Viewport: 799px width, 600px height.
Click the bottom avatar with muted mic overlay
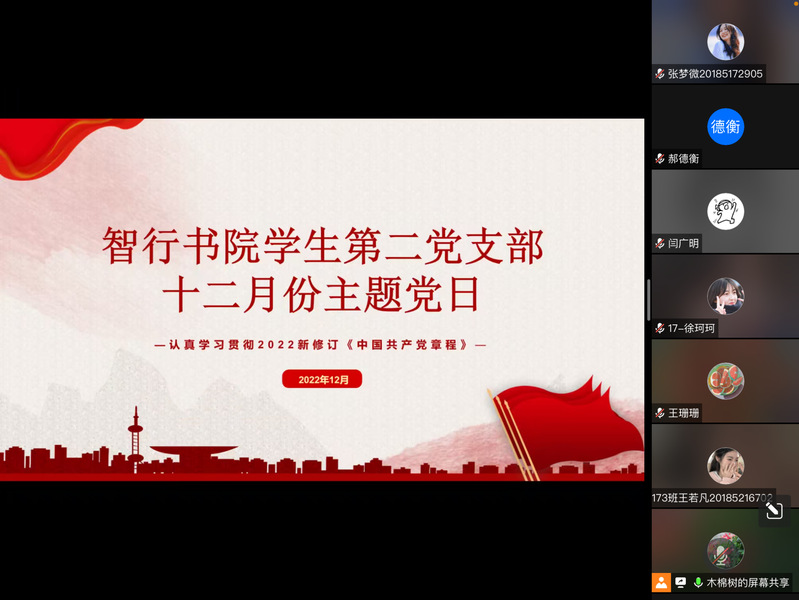726,550
